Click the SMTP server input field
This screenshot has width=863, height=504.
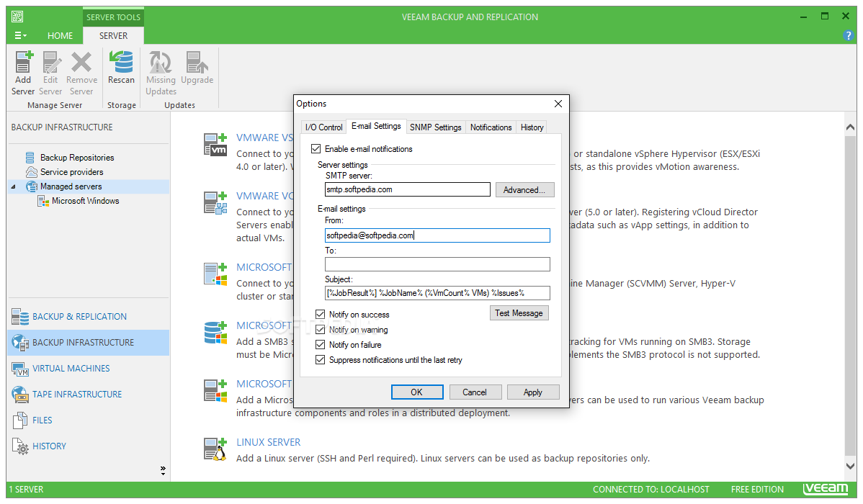point(407,190)
